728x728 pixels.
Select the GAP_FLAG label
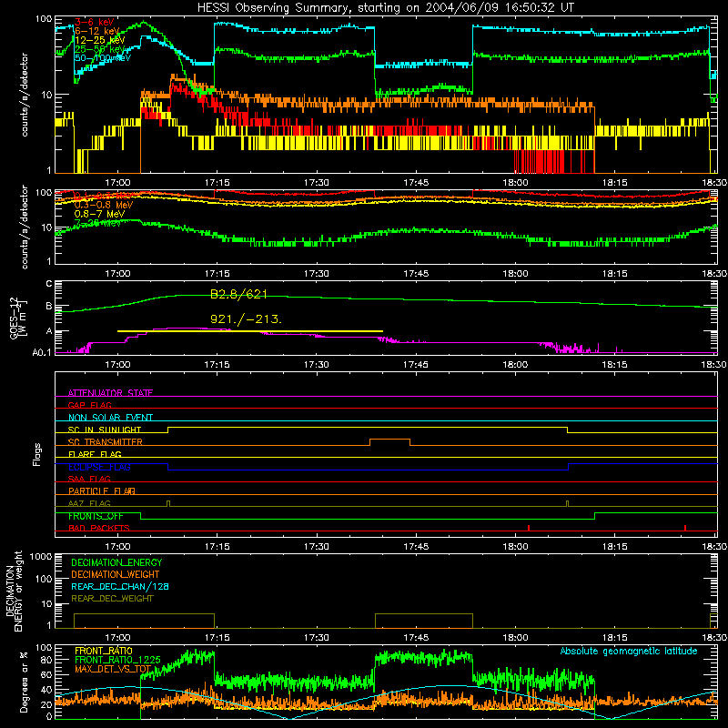click(x=89, y=405)
